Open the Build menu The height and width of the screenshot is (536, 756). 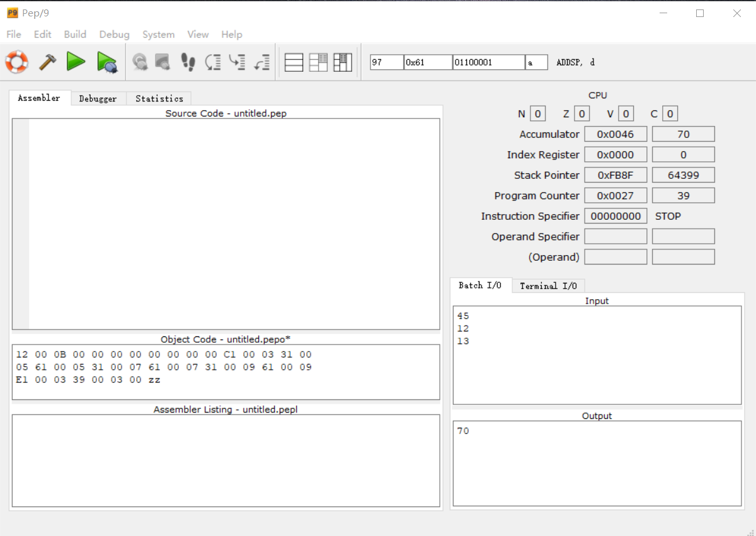click(75, 35)
